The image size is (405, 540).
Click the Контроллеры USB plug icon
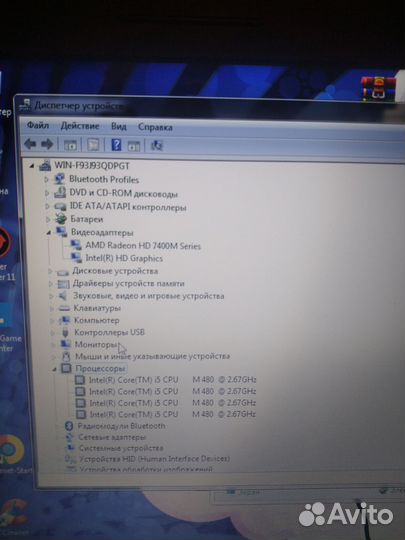click(x=65, y=332)
